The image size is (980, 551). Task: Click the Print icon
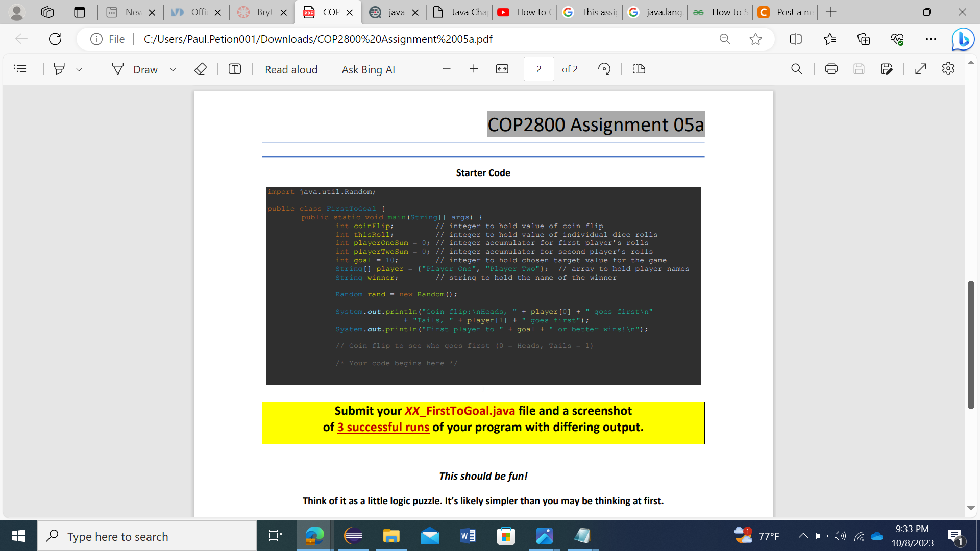click(x=831, y=69)
